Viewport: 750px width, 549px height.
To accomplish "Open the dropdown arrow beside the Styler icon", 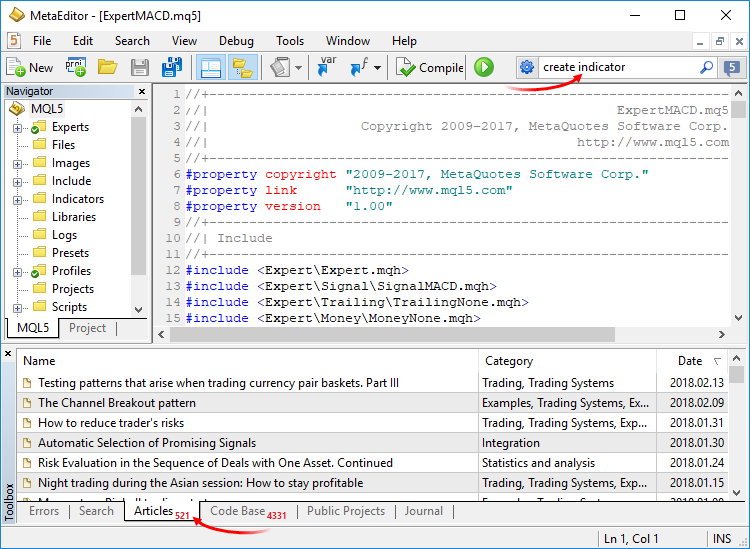I will coord(298,67).
